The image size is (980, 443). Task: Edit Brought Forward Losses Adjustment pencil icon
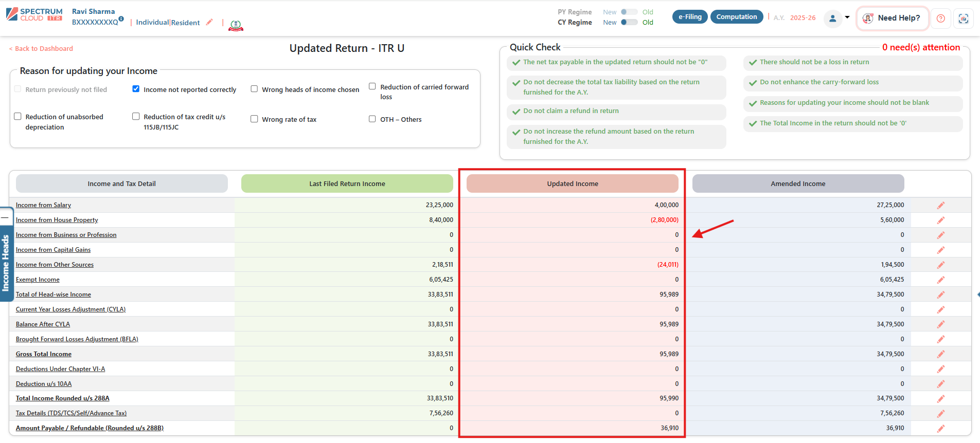(941, 339)
